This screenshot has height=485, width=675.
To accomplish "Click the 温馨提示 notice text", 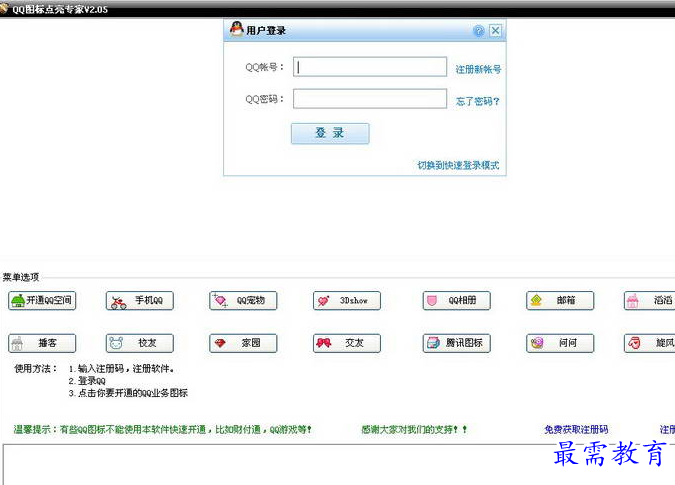I will (162, 429).
